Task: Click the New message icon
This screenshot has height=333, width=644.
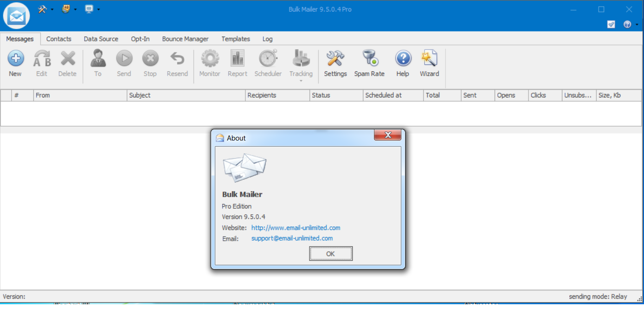Action: pyautogui.click(x=16, y=59)
